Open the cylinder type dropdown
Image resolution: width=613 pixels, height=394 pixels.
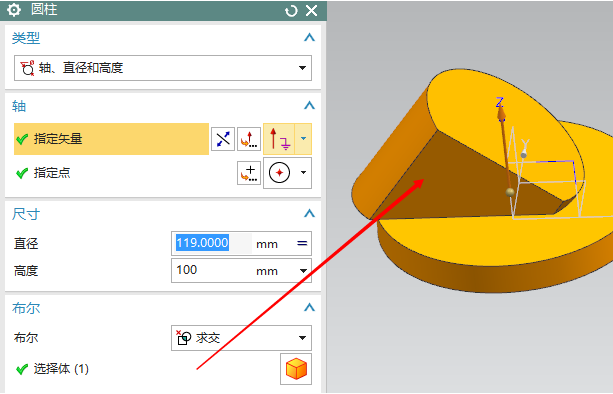pyautogui.click(x=163, y=68)
